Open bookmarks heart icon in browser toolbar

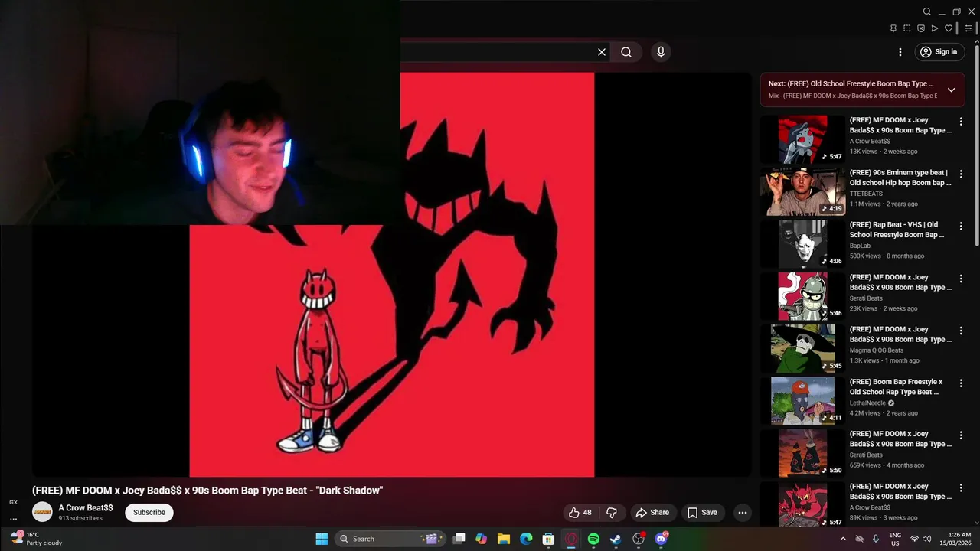949,28
